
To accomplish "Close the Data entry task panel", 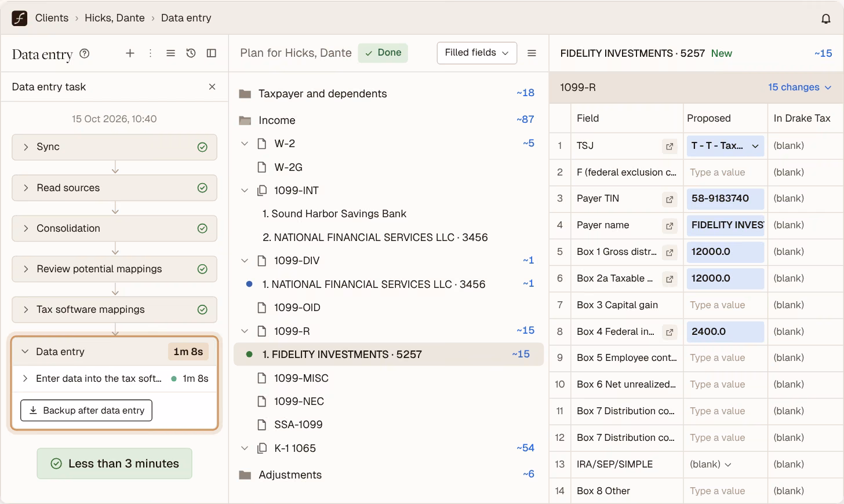I will click(x=212, y=87).
